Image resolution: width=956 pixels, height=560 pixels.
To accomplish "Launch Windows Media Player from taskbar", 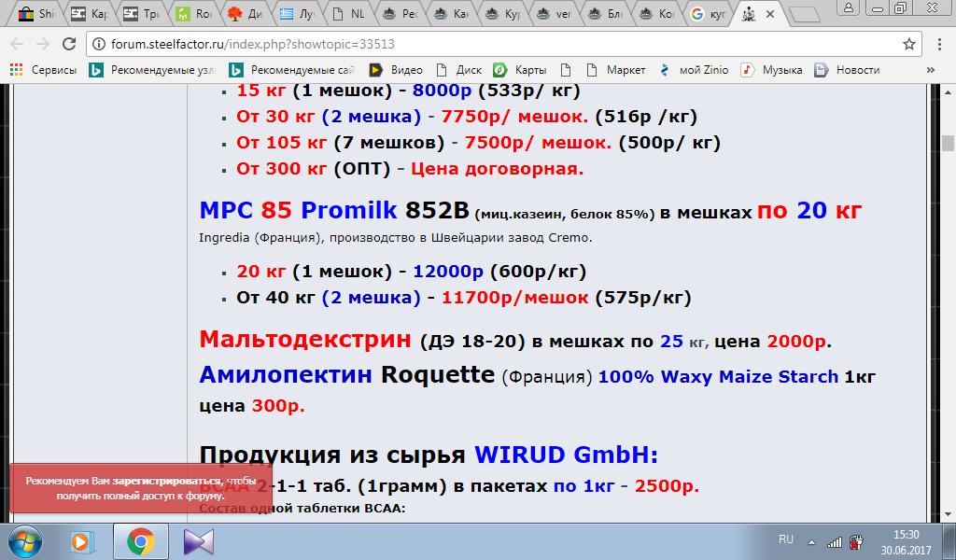I will 82,540.
